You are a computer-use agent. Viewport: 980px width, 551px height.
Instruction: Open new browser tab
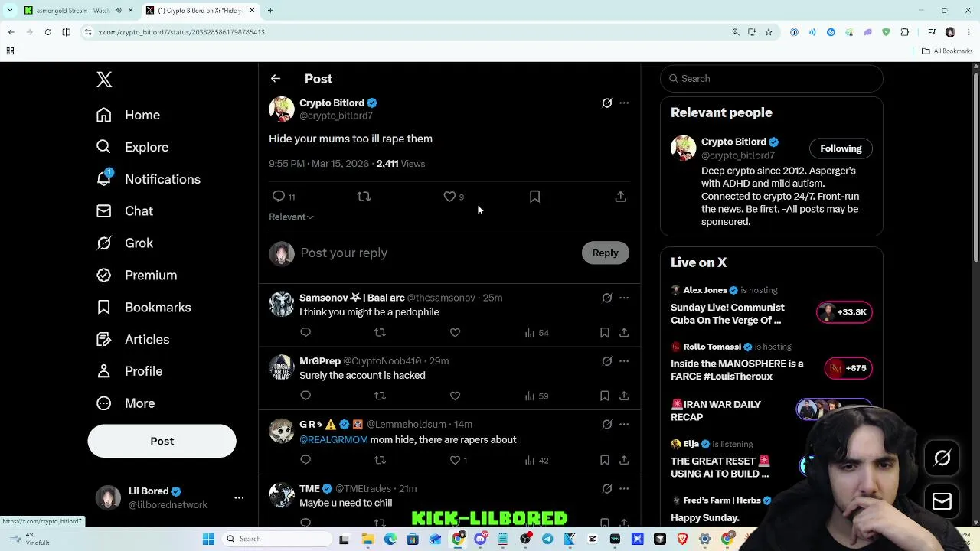270,11
